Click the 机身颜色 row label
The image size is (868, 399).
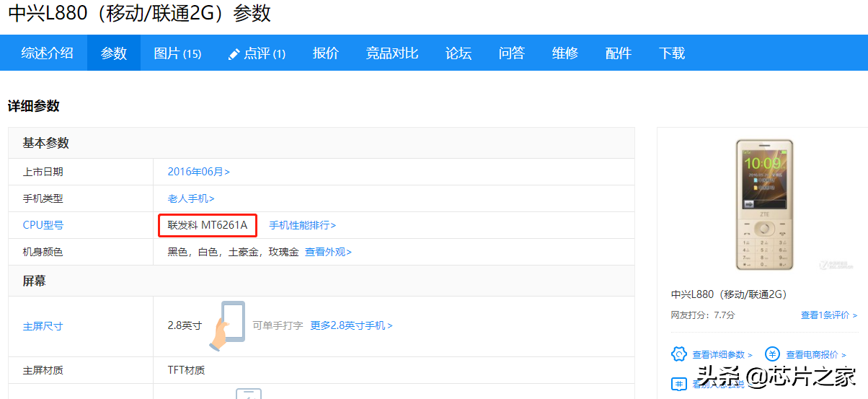(x=43, y=252)
